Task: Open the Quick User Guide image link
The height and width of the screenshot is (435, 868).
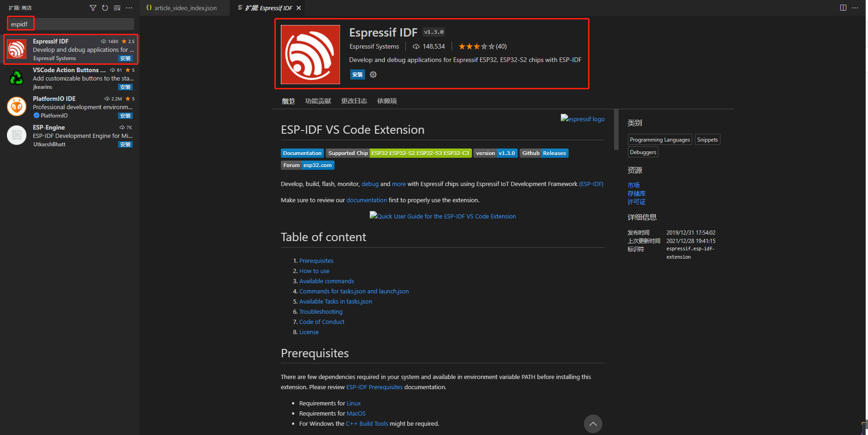Action: click(x=443, y=216)
